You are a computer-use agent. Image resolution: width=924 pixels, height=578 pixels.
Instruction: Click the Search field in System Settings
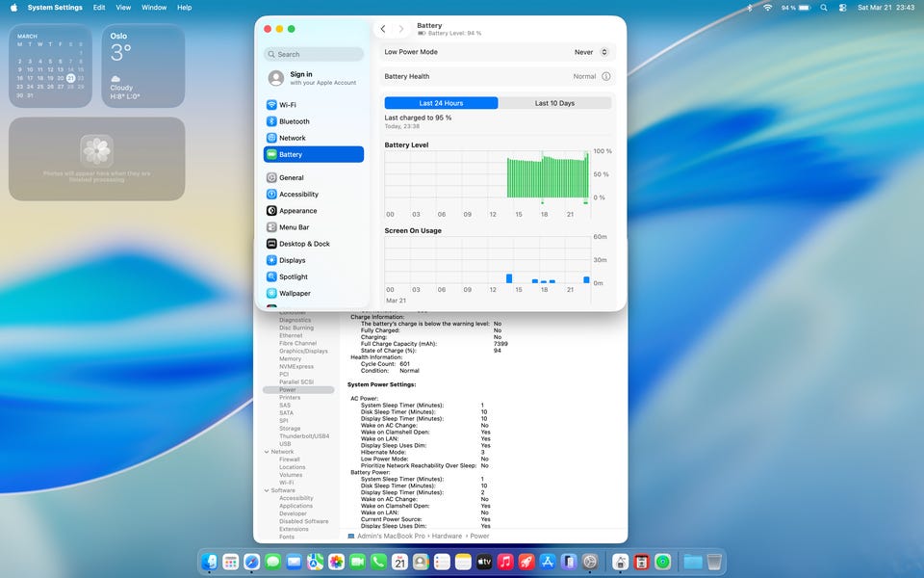[315, 54]
